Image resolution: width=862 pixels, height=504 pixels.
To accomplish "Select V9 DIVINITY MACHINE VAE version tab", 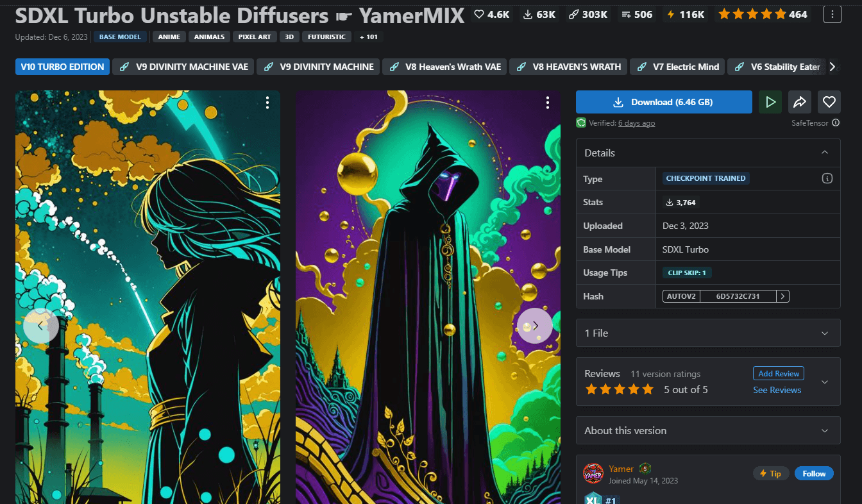I will pos(183,67).
